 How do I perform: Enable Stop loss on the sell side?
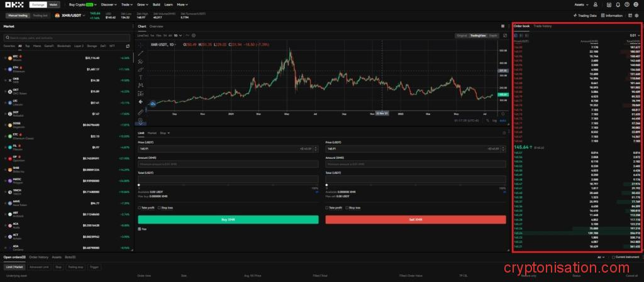(347, 207)
